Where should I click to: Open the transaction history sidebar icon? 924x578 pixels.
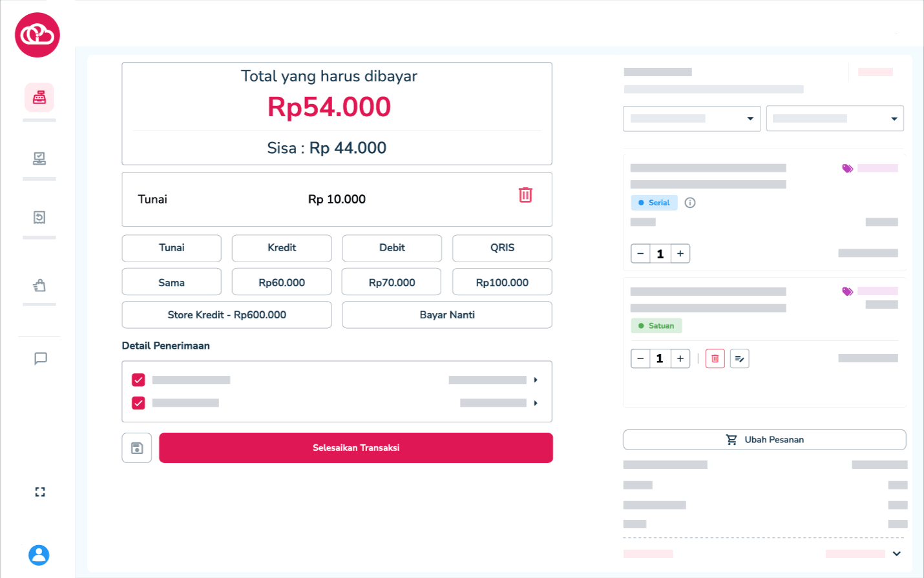(39, 218)
